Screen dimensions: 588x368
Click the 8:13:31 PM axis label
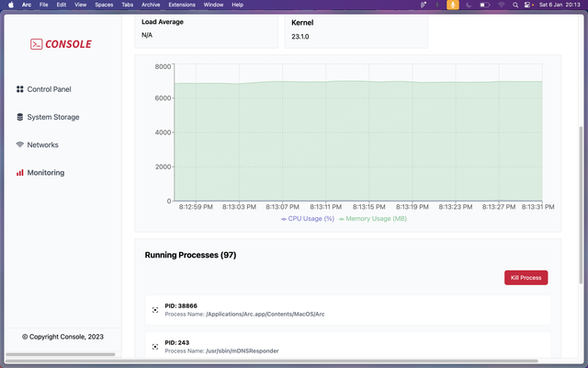pyautogui.click(x=537, y=207)
